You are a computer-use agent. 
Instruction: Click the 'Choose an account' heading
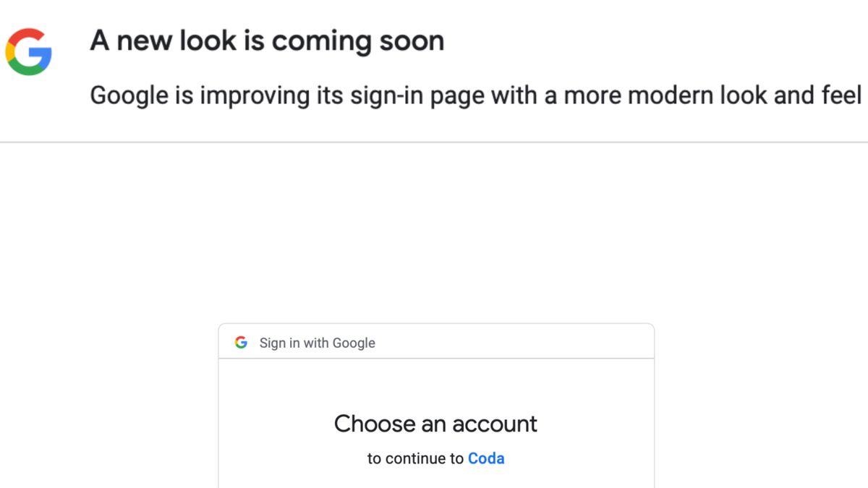[x=435, y=424]
